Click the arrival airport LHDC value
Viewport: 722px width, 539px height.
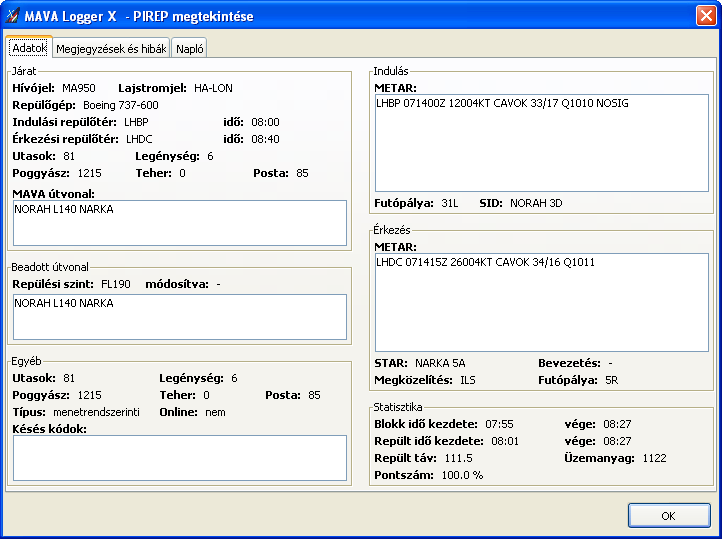[139, 139]
